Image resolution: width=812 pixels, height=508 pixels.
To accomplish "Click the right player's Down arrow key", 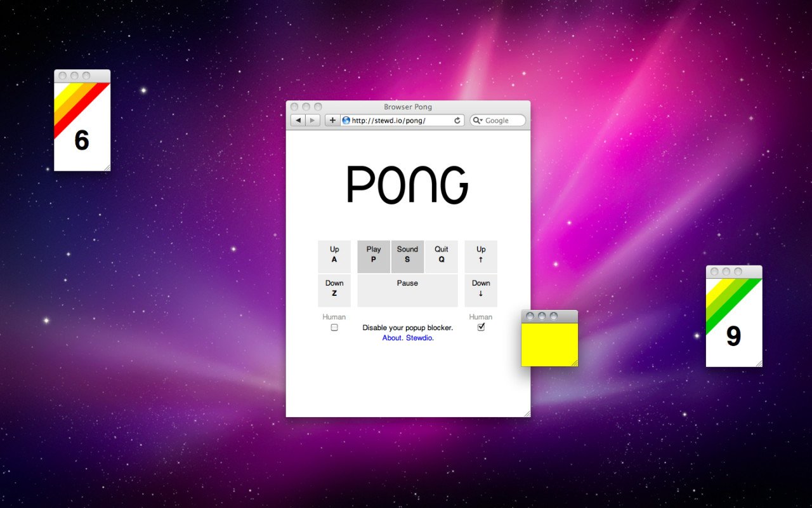I will pyautogui.click(x=481, y=291).
